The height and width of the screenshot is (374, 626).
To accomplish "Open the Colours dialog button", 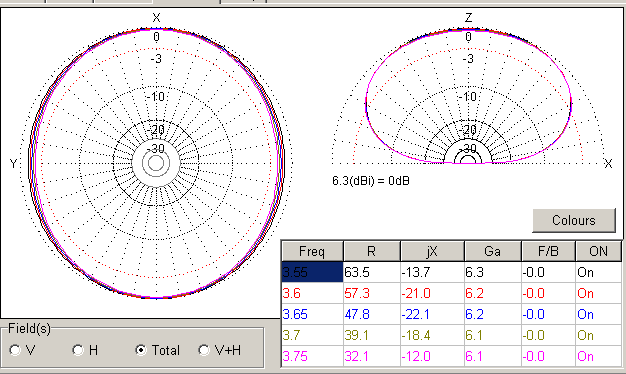I will pos(574,220).
